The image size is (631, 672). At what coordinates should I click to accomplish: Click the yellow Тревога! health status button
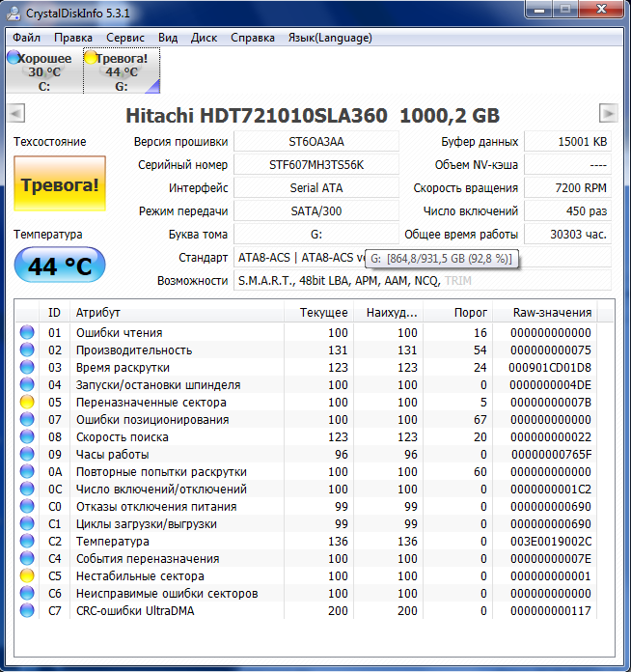pyautogui.click(x=60, y=184)
